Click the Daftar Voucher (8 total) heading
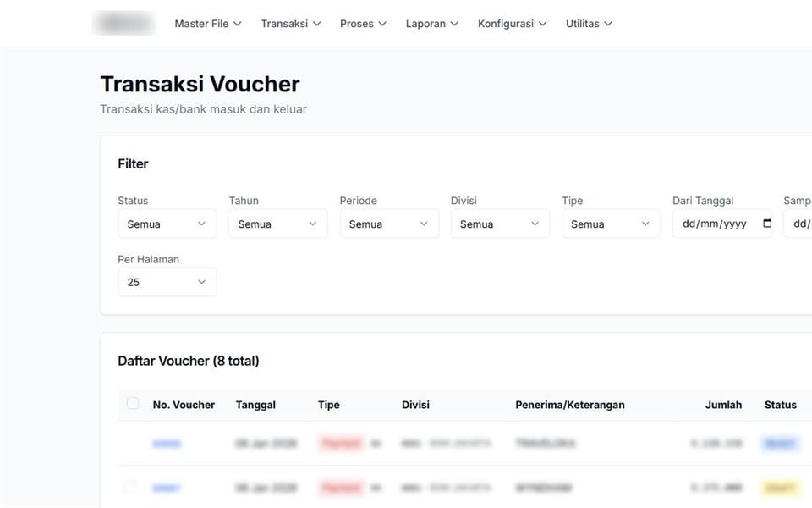The height and width of the screenshot is (508, 812). (189, 361)
